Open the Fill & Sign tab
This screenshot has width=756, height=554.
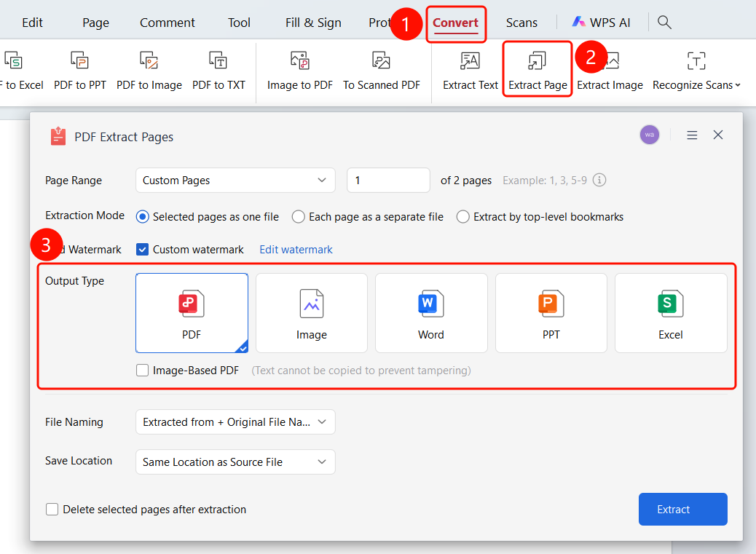313,23
